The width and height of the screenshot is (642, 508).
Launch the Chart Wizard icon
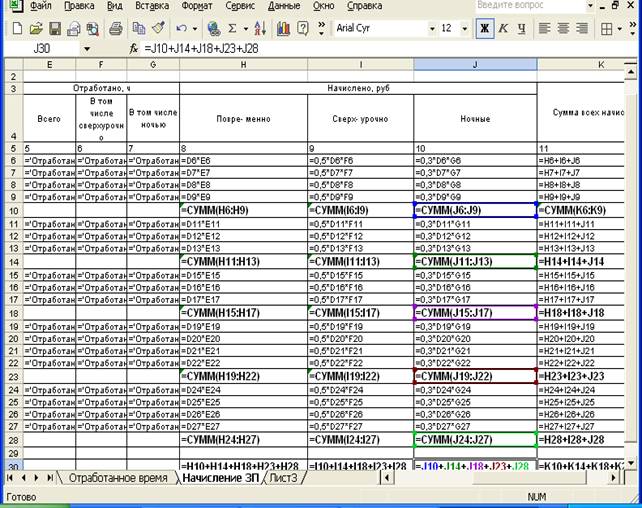click(283, 29)
